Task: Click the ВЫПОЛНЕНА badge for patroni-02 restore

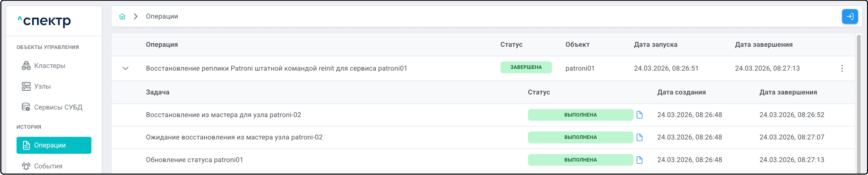Action: click(580, 115)
